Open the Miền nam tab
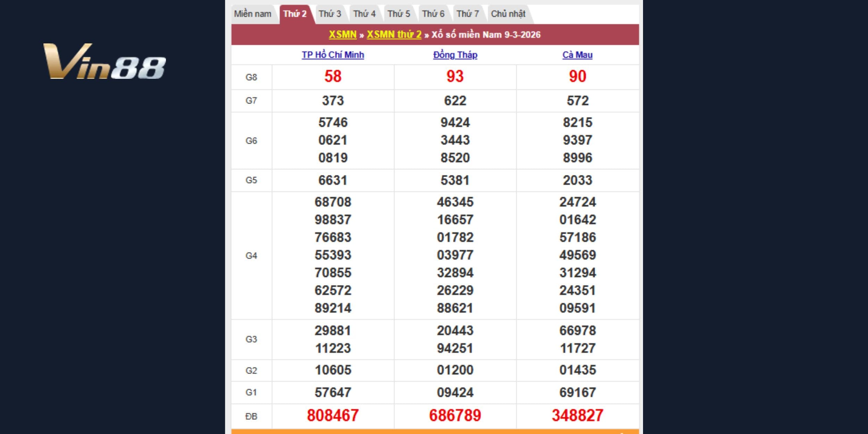Screen dimensions: 868x434 click(x=252, y=14)
